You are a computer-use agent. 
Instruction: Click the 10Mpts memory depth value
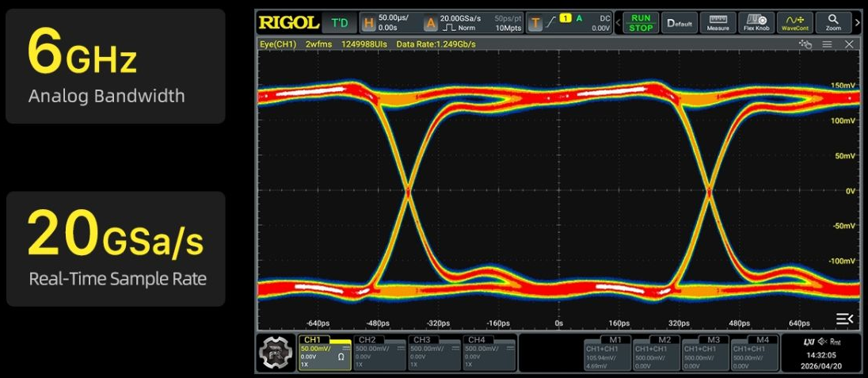[508, 28]
